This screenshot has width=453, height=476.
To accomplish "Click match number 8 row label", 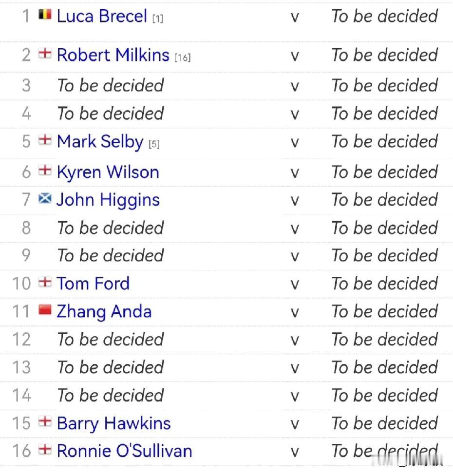I will (26, 228).
